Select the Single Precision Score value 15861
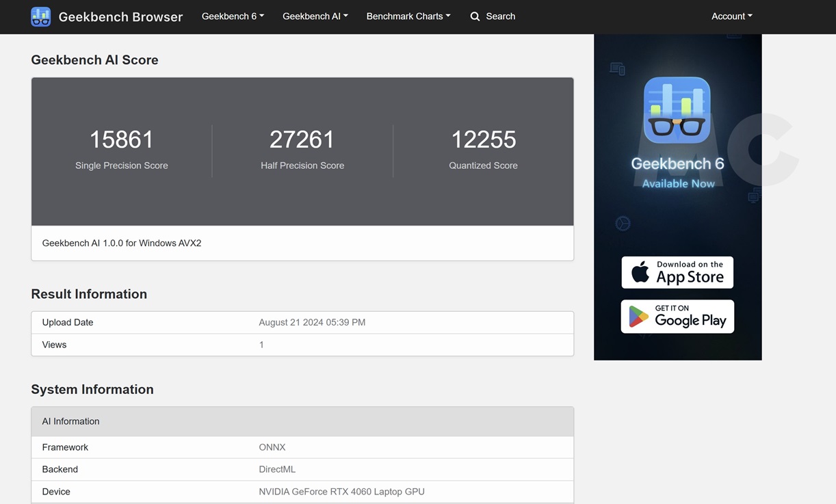 [x=121, y=140]
